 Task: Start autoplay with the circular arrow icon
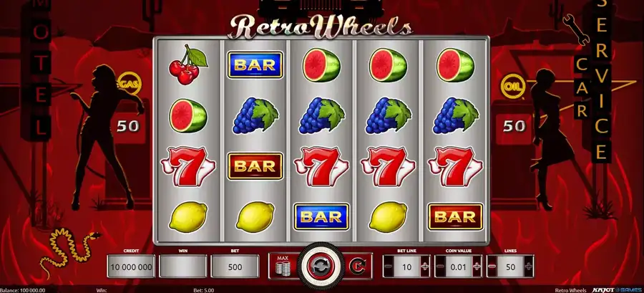coord(357,266)
